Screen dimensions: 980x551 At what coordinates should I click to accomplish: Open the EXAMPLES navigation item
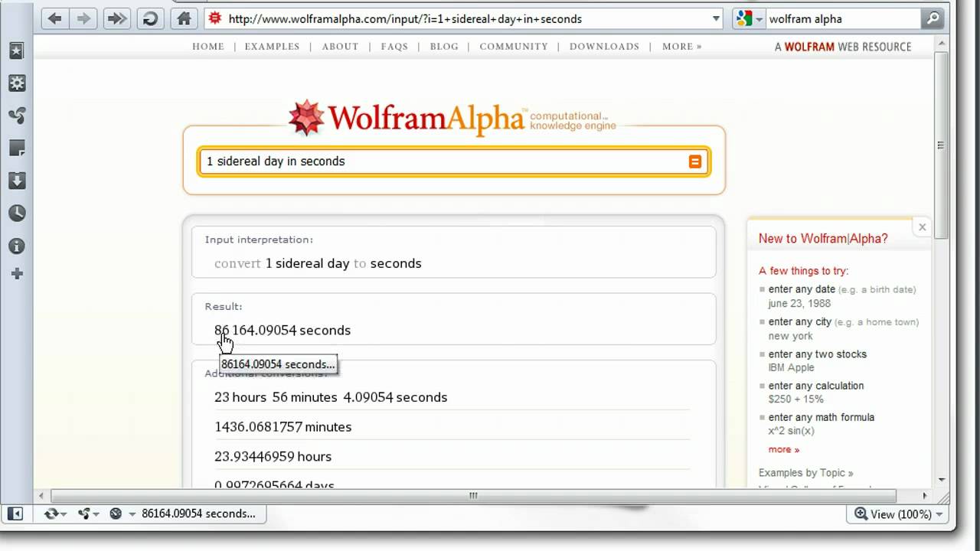click(x=272, y=47)
